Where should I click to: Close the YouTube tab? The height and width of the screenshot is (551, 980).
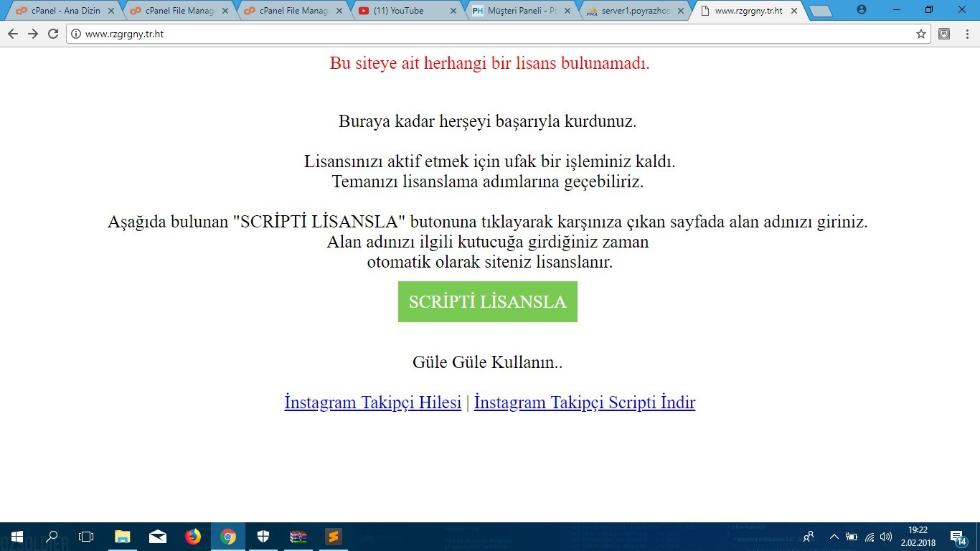coord(453,11)
